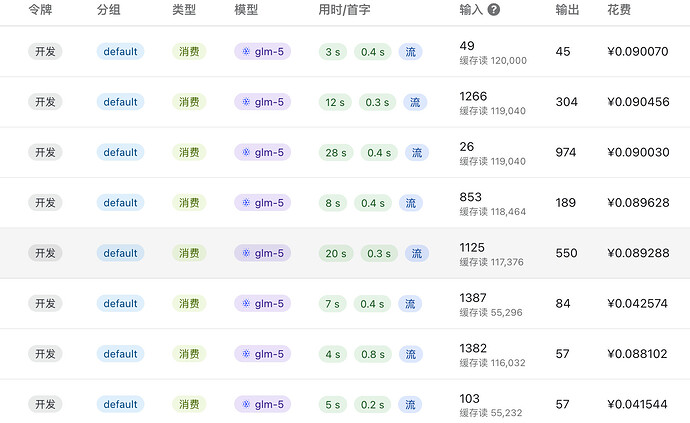Click the glm-5 model icon in the ¥0.041544 row
The image size is (690, 423).
point(246,405)
